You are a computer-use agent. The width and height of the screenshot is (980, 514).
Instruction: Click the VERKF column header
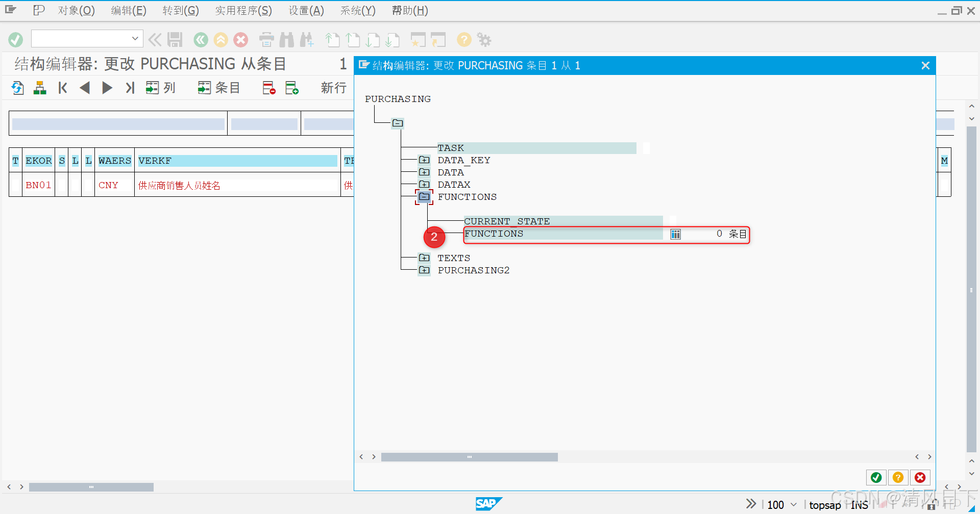237,161
